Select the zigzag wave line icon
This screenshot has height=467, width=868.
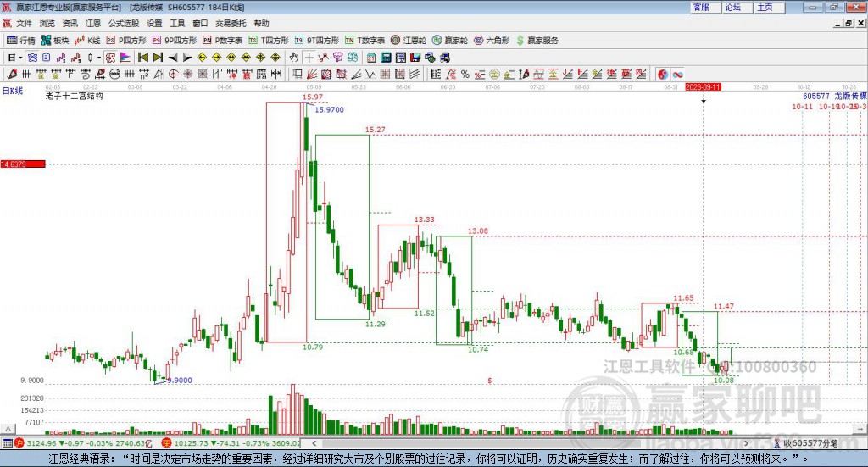tap(370, 74)
